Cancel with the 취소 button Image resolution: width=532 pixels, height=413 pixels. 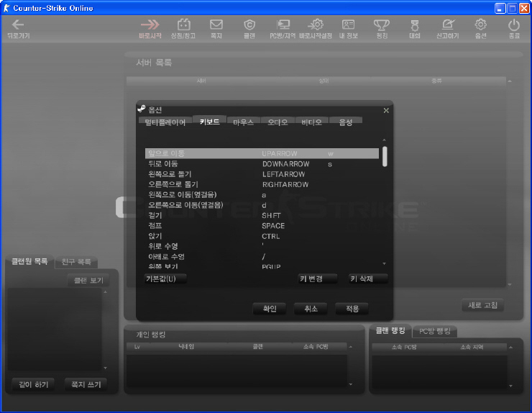pyautogui.click(x=311, y=309)
